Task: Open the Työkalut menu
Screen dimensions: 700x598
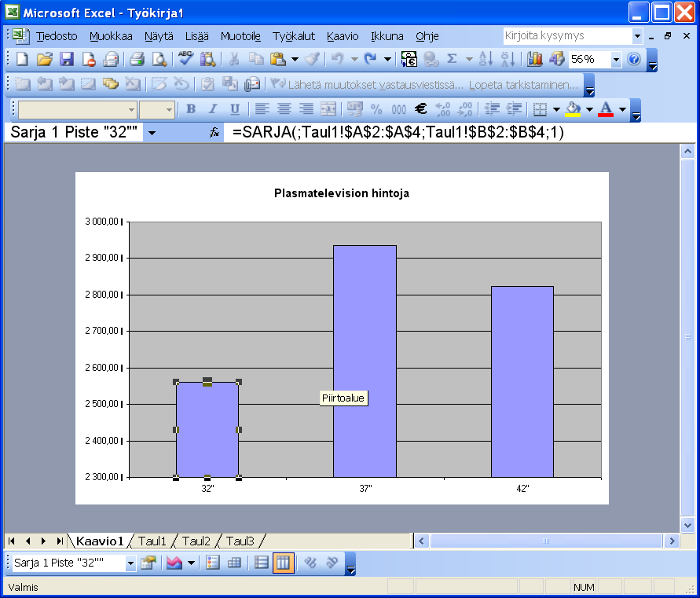Action: coord(293,36)
